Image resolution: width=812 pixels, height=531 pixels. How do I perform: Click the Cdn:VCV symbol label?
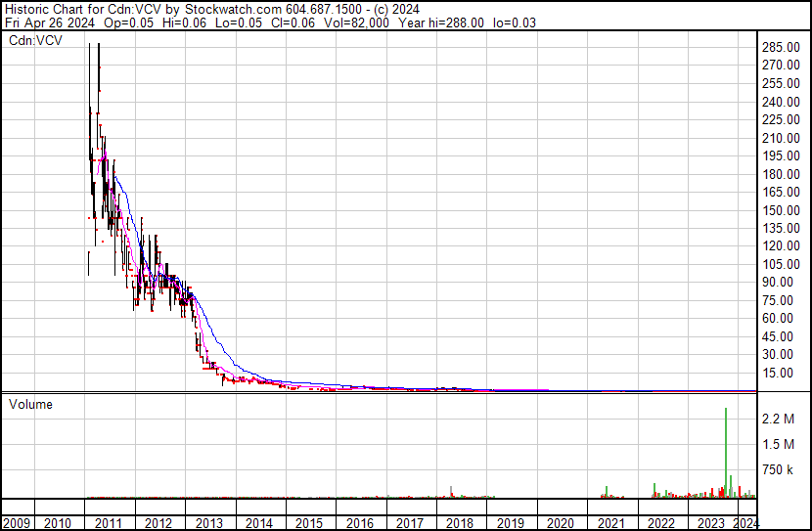click(34, 40)
